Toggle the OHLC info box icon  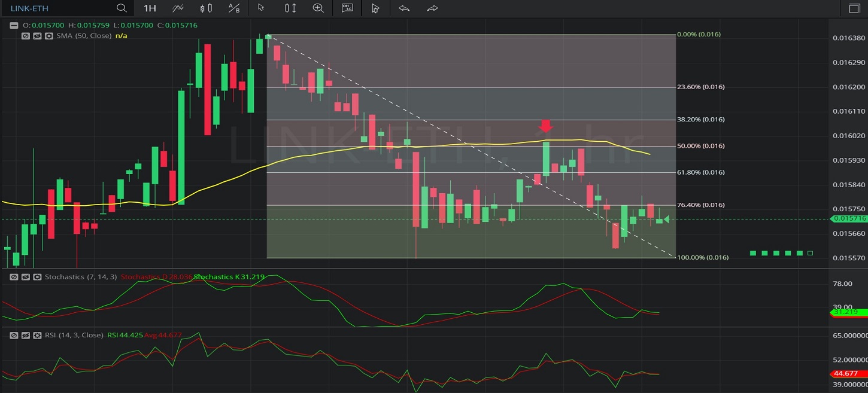point(347,8)
